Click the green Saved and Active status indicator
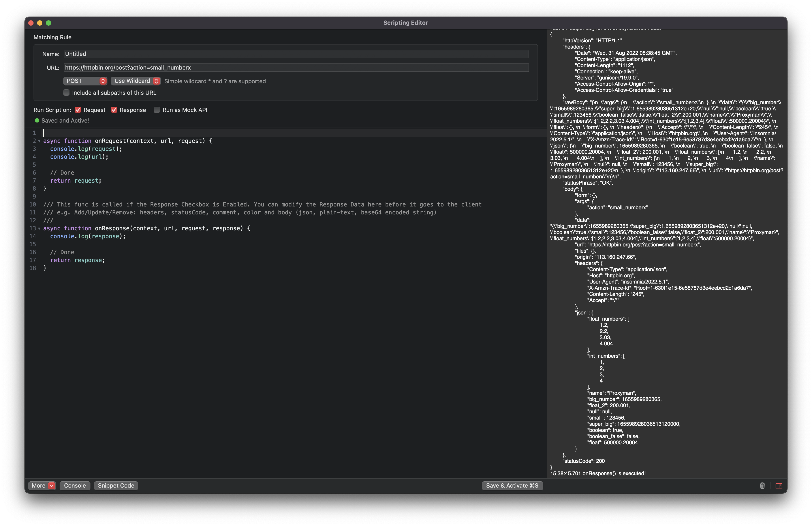The width and height of the screenshot is (812, 526). (38, 121)
